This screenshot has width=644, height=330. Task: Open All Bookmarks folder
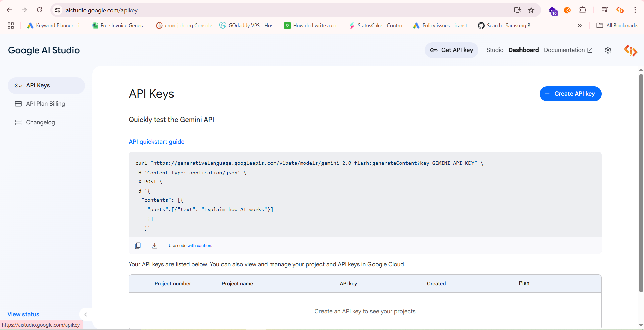(617, 26)
